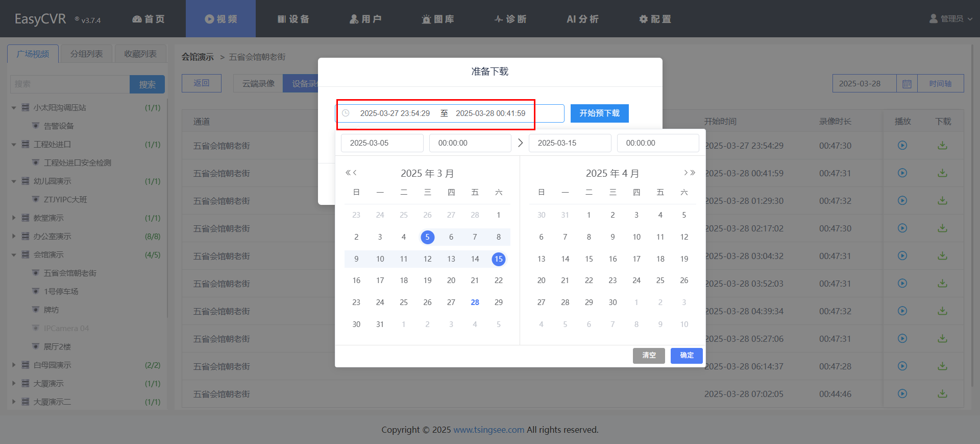Expand the 办公室演示 tree group

tap(14, 237)
